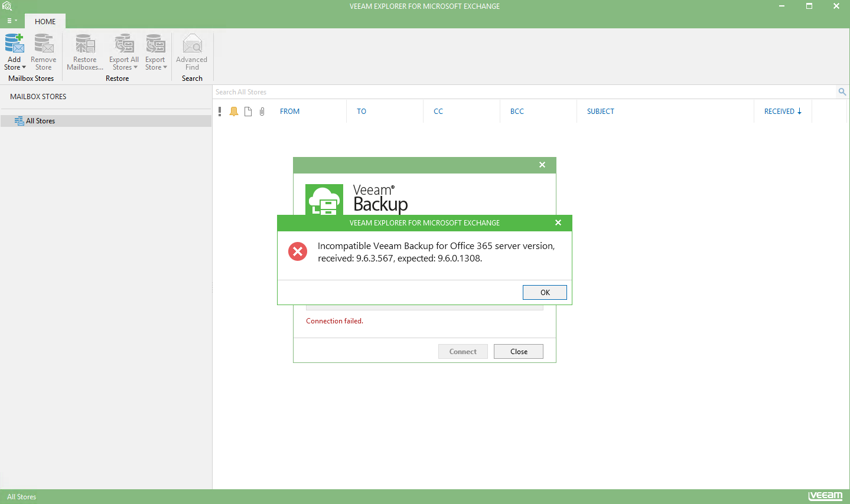The image size is (850, 504).
Task: Click OK in the error dialog
Action: [545, 292]
